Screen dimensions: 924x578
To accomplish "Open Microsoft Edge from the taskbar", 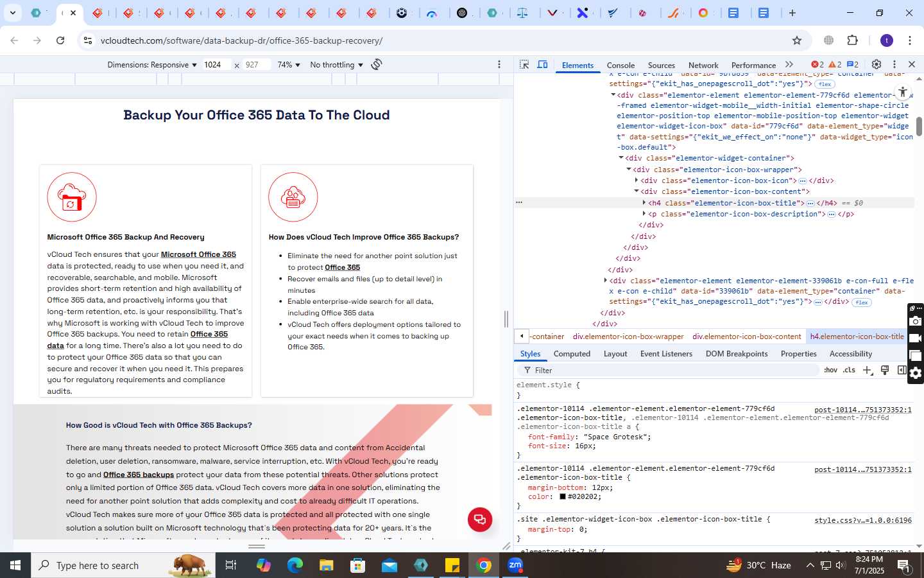I will point(295,565).
